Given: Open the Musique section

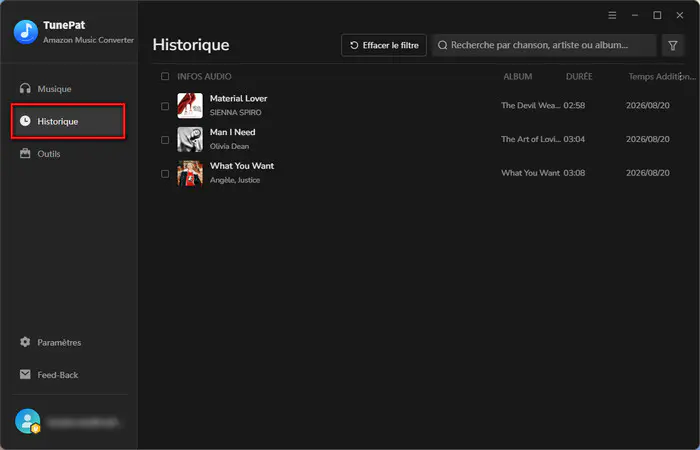Looking at the screenshot, I should coord(68,89).
